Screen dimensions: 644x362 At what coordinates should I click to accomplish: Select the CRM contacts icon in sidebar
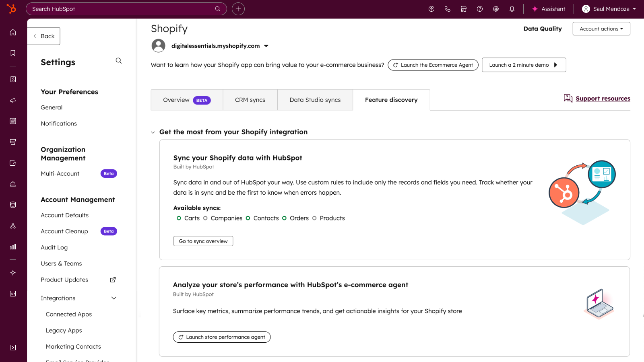(13, 79)
